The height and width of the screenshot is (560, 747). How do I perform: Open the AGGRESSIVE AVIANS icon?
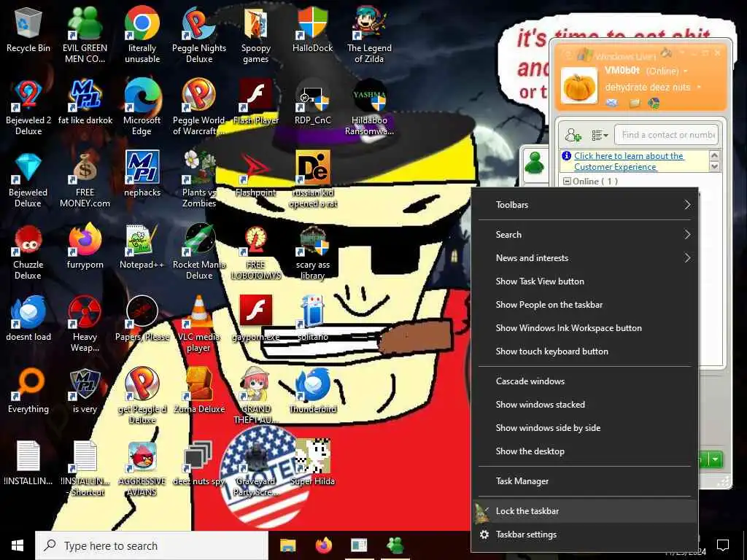[x=142, y=469]
